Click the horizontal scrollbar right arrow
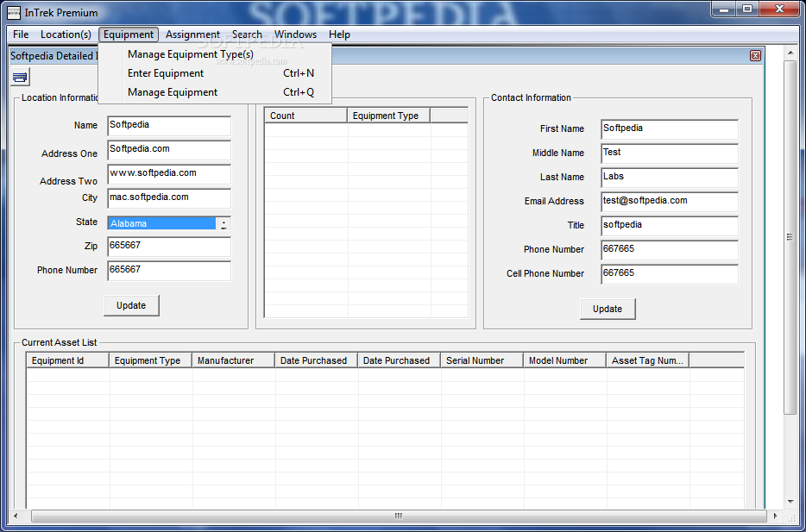This screenshot has width=806, height=532. tap(776, 516)
